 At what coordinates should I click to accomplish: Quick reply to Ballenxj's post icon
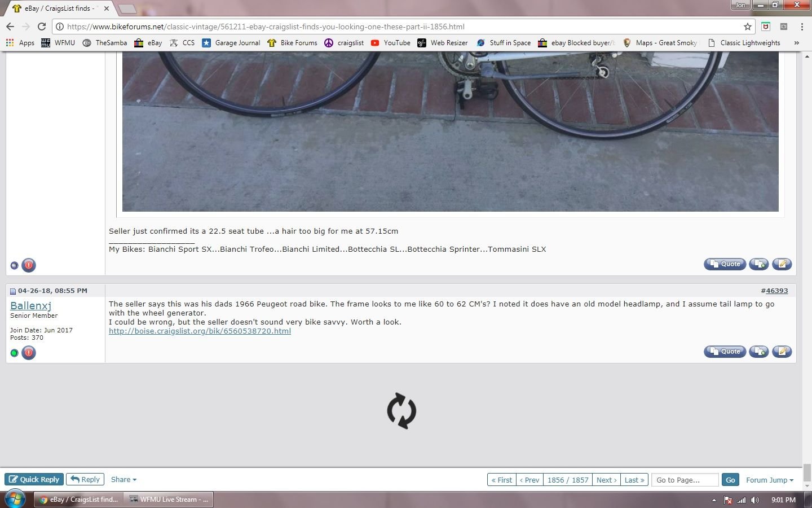pos(782,351)
